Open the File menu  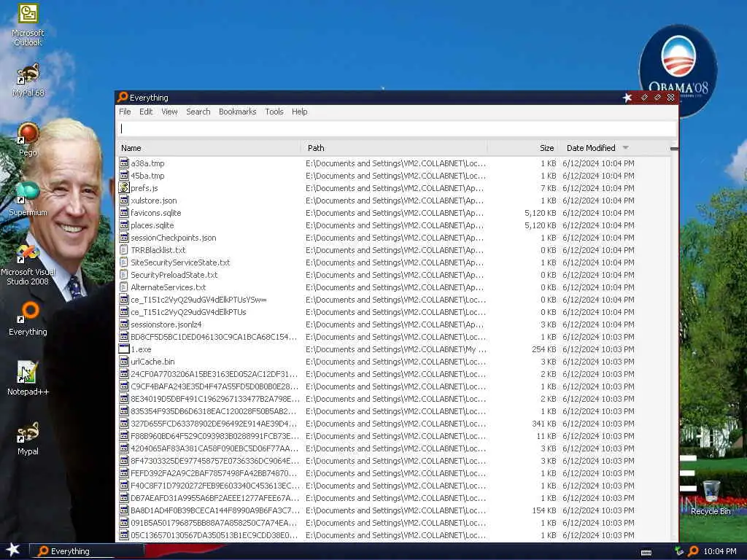[x=125, y=112]
